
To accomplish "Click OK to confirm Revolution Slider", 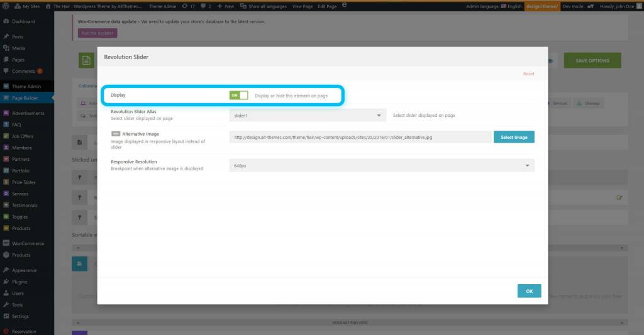I will pyautogui.click(x=529, y=291).
